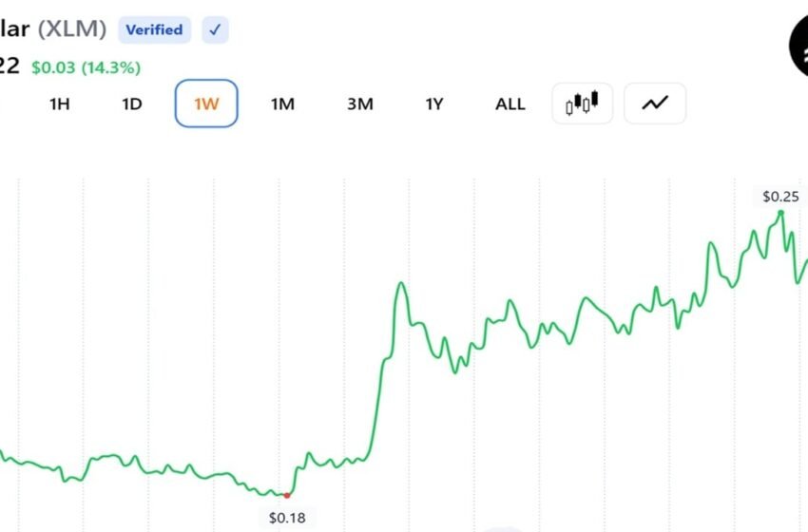808x532 pixels.
Task: Switch to line chart view
Action: tap(655, 104)
